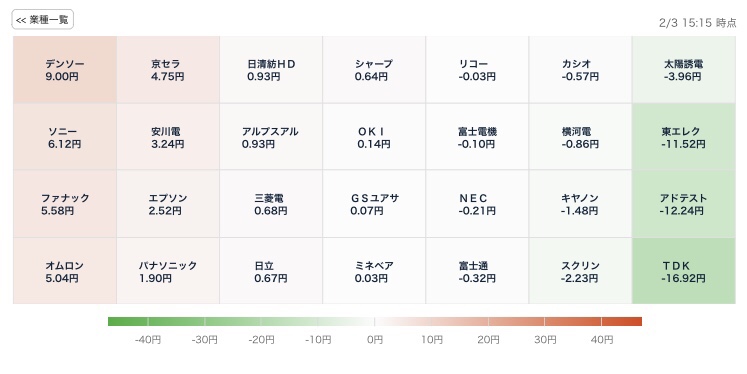Click the -40円 green end of legend
Viewport: 747px width, 374px height.
(148, 340)
